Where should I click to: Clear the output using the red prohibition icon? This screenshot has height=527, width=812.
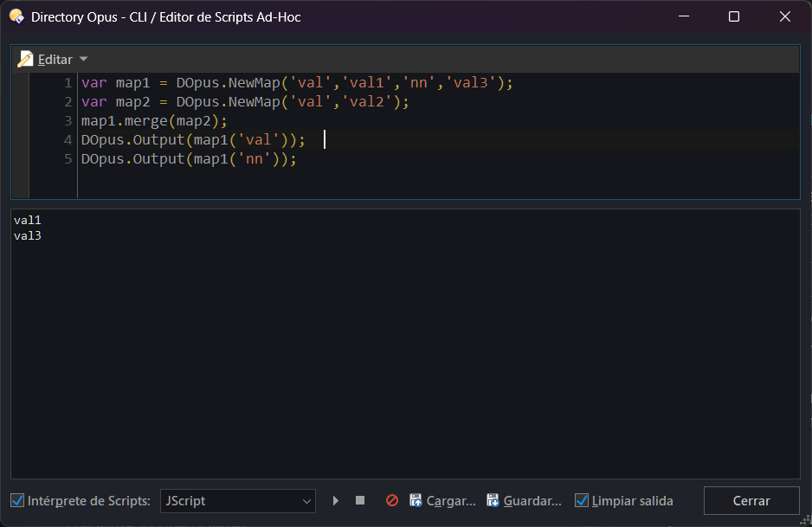click(x=392, y=500)
